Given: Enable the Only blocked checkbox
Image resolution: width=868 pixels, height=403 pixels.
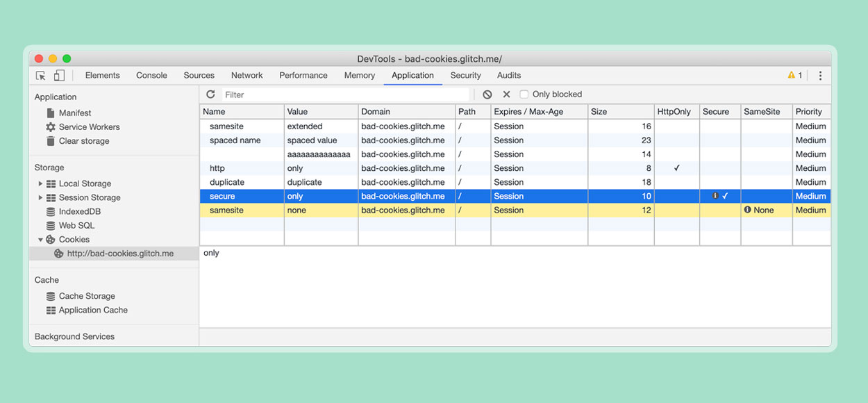Looking at the screenshot, I should click(524, 94).
